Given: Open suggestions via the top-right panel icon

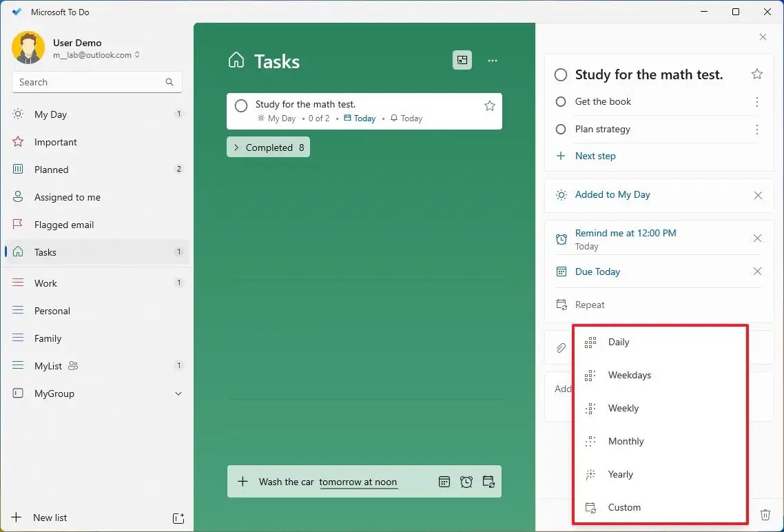Looking at the screenshot, I should point(462,61).
